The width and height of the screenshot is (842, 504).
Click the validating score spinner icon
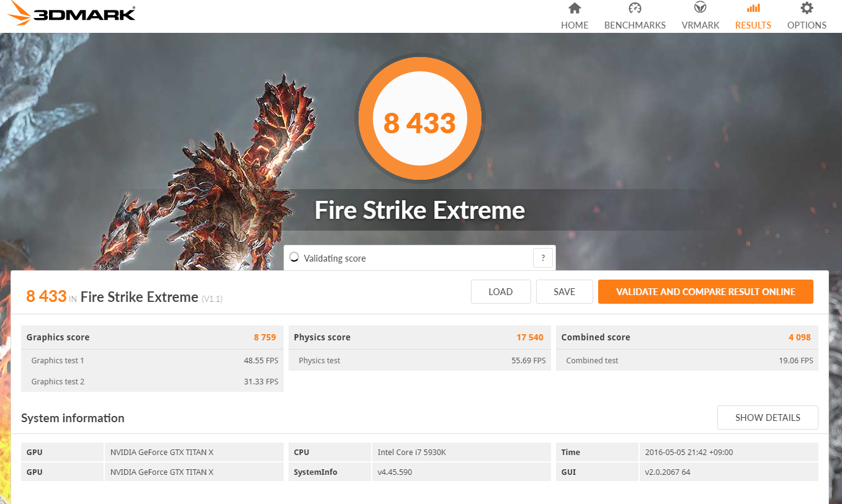coord(294,257)
